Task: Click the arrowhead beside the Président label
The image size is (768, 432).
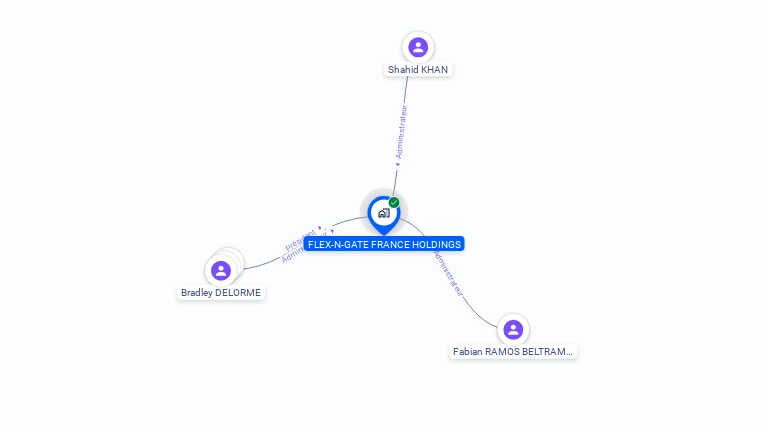Action: [x=320, y=228]
